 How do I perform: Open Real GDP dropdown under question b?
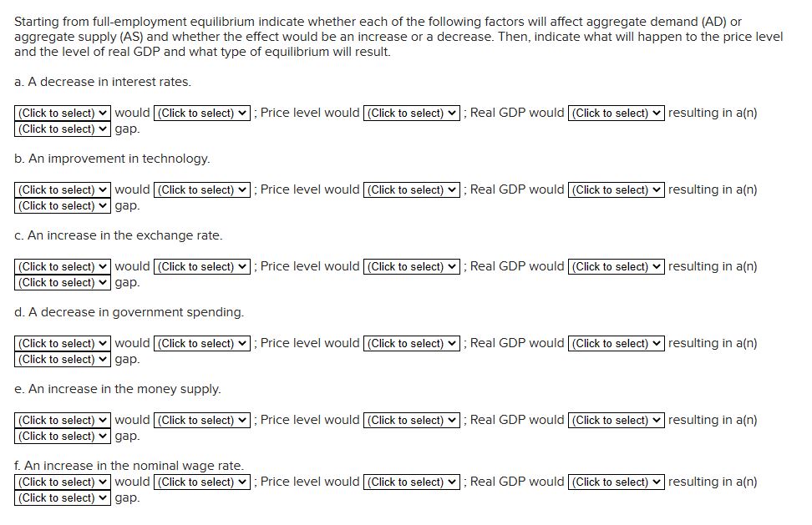614,189
